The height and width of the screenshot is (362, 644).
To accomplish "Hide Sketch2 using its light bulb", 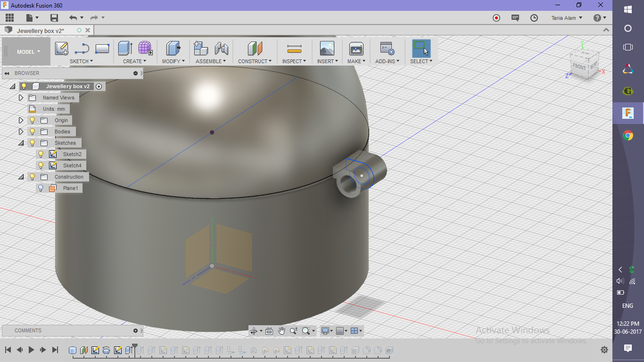I will [41, 154].
